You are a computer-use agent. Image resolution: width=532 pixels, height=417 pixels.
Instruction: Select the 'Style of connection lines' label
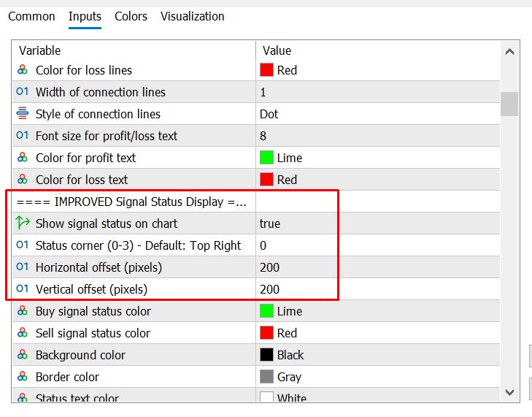coord(98,114)
